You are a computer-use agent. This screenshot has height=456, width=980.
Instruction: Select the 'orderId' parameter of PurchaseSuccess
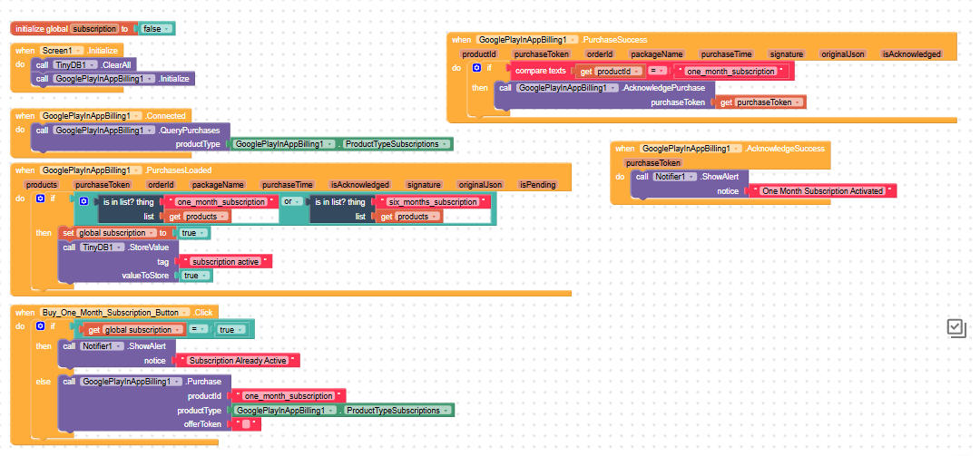[600, 54]
